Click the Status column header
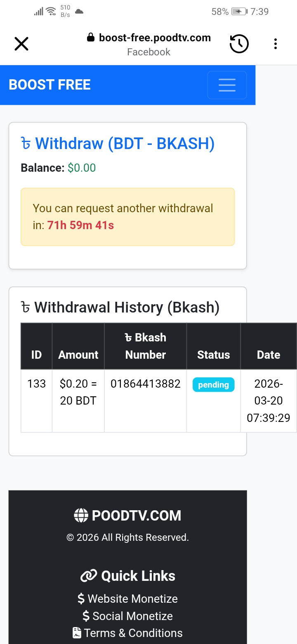This screenshot has width=297, height=644. pos(214,355)
